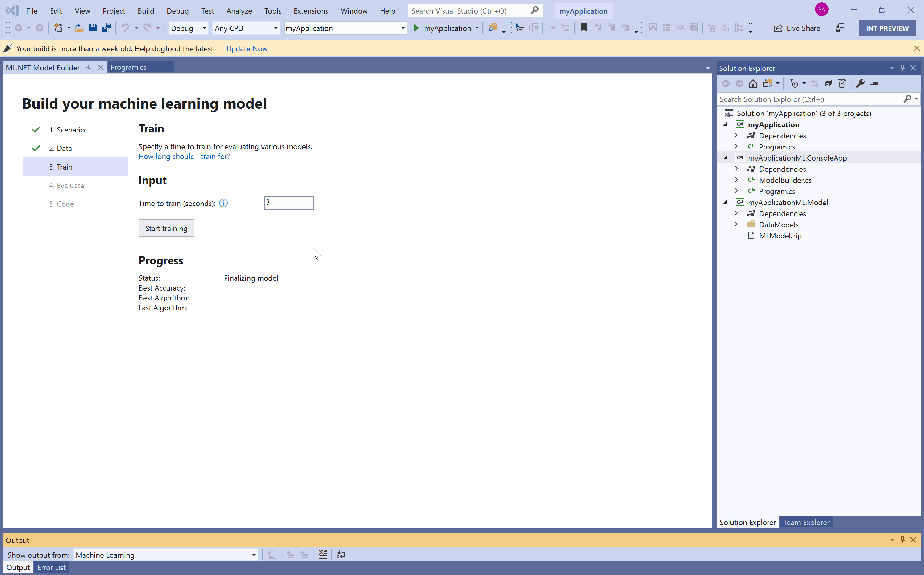
Task: Open Solution Explorer window position dropdown arrow
Action: [892, 68]
